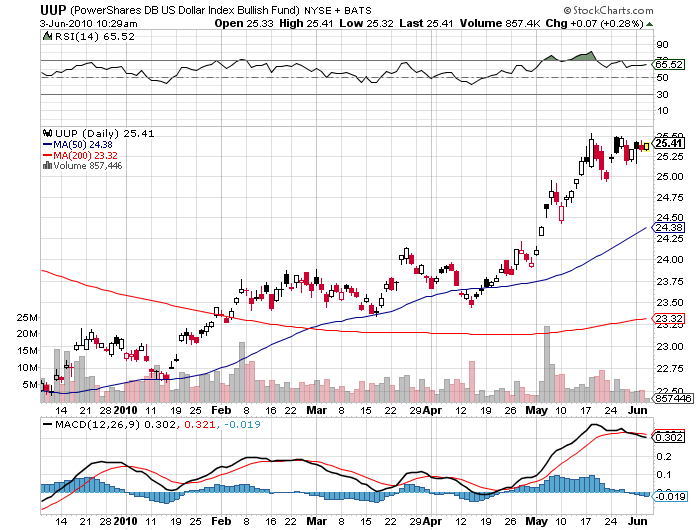Click the green up-arrow after the change percent
Viewport: 700px width, 530px height.
[x=650, y=24]
